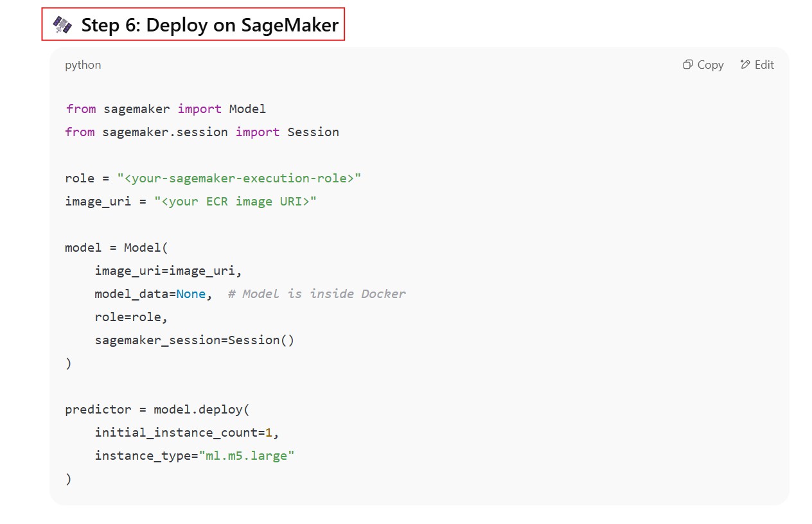Click the 'ml.m5.large' instance type string

point(247,455)
